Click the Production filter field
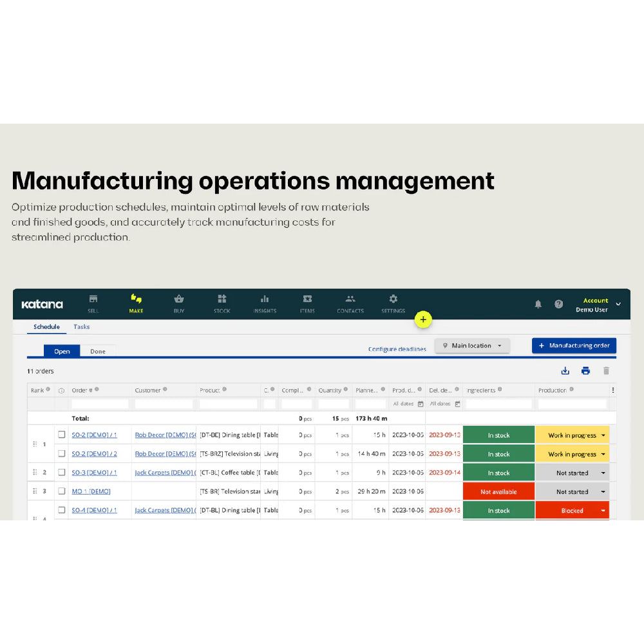Screen dimensions: 644x644 click(572, 404)
